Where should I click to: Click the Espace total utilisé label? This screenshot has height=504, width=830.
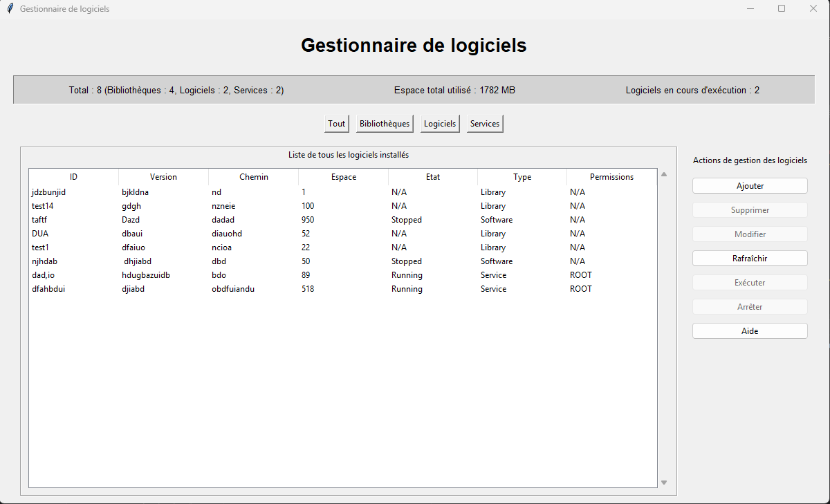click(454, 90)
